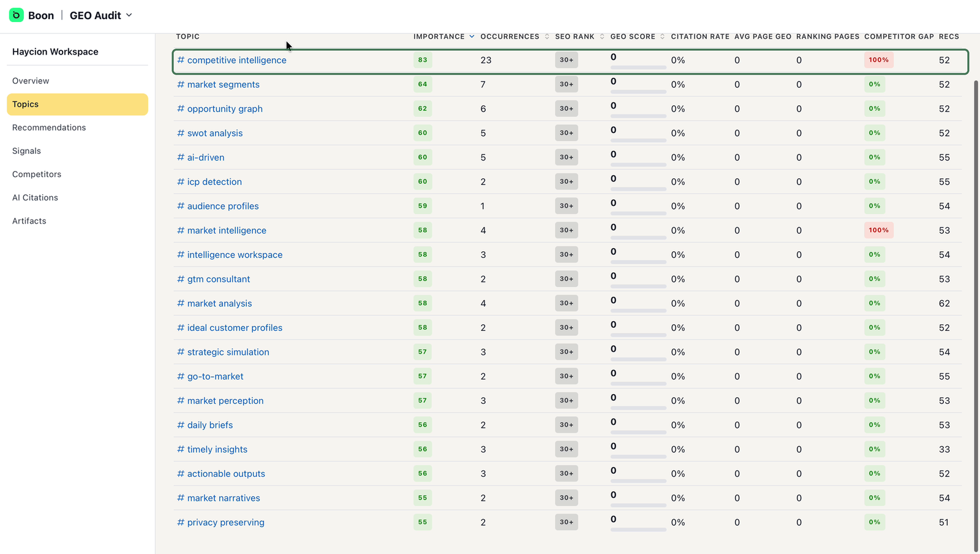Click the 100% competitor gap for market intelligence
Image resolution: width=980 pixels, height=554 pixels.
click(x=878, y=230)
